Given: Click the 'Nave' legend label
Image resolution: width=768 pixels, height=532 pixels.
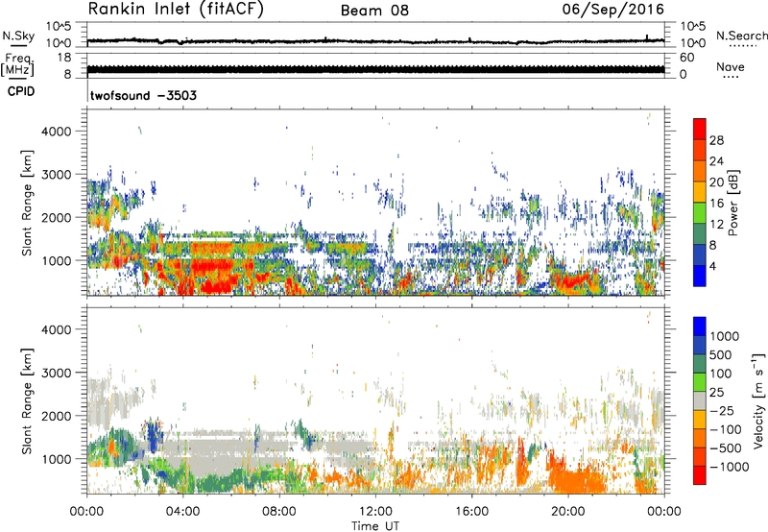Looking at the screenshot, I should coord(731,66).
